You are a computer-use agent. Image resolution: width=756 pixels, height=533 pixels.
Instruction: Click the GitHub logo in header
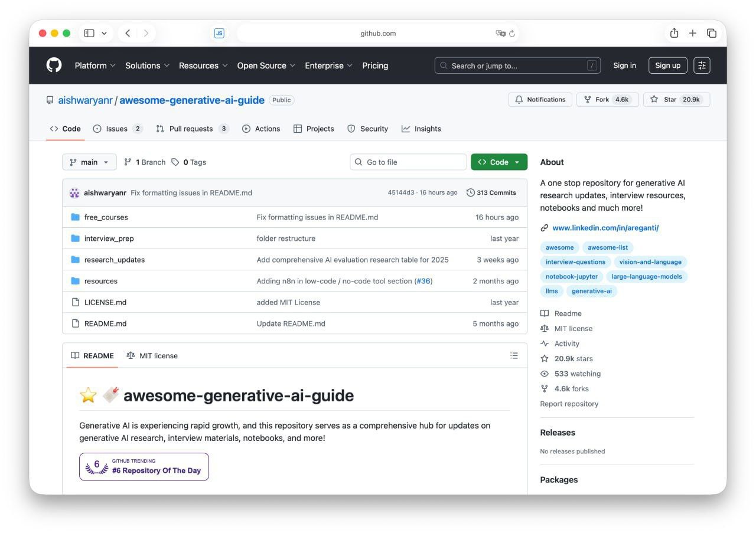pos(54,66)
